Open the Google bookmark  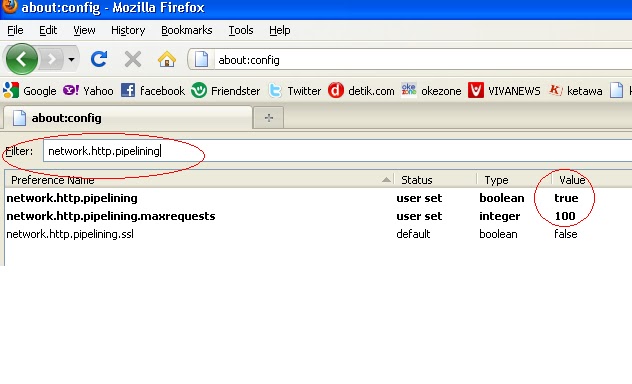tap(30, 91)
